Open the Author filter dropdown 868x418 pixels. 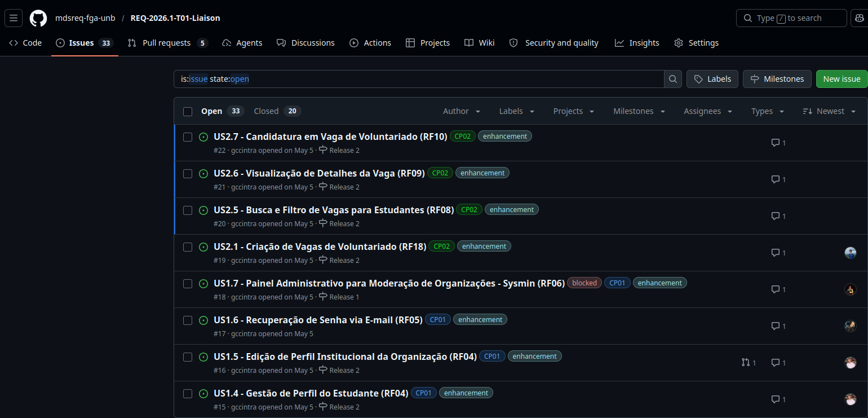point(462,111)
